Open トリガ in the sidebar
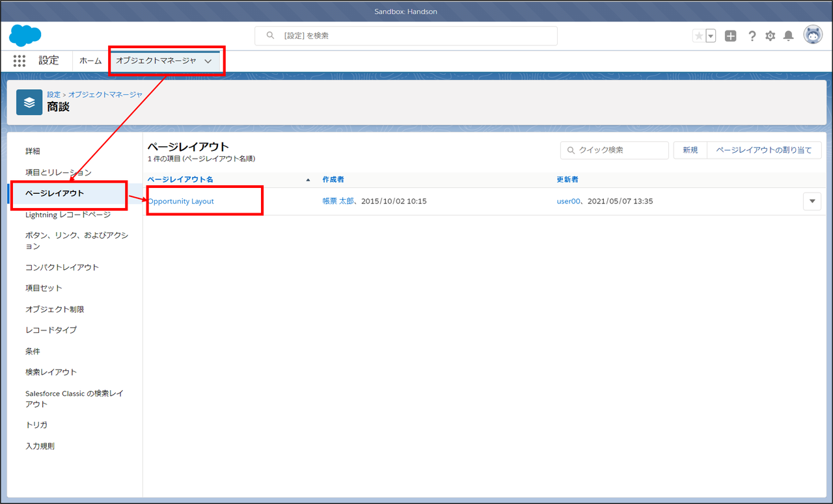 (x=36, y=425)
